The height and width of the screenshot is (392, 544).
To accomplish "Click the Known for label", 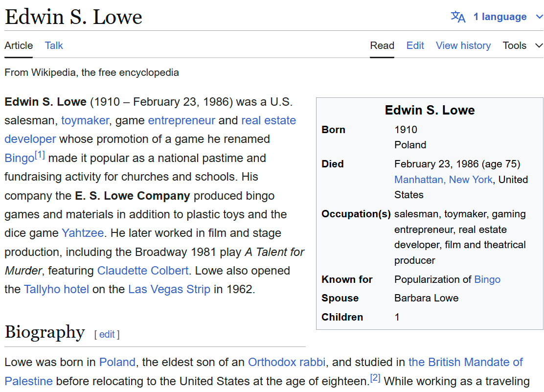I will [346, 279].
